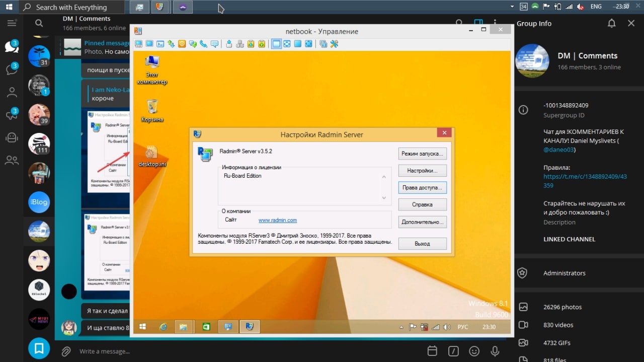644x362 pixels.
Task: Click volume speaker icon in remote tray
Action: click(447, 327)
